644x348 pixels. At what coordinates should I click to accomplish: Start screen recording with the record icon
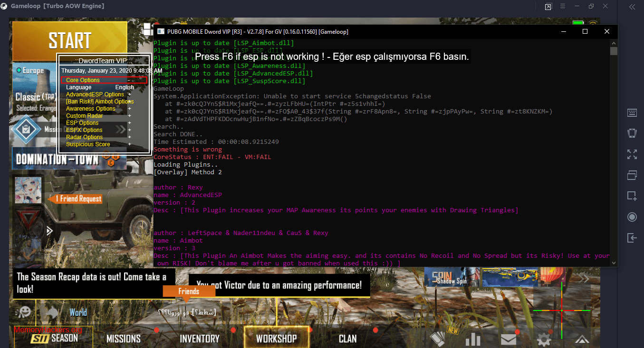point(632,217)
